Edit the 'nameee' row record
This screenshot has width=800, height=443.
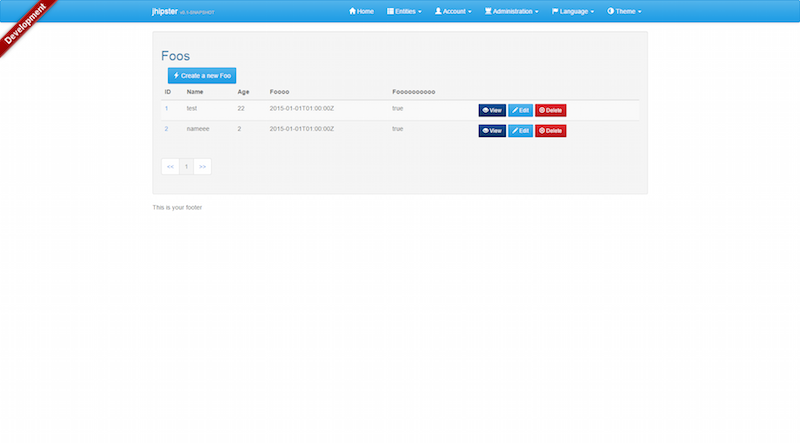coord(520,130)
